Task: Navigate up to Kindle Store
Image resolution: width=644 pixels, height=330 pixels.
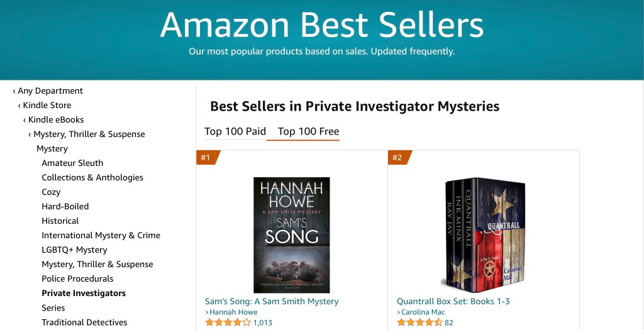Action: coord(47,106)
